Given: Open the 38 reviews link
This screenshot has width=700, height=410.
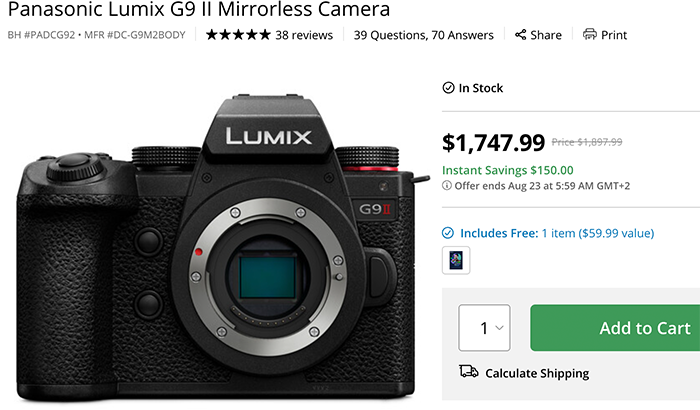Looking at the screenshot, I should [304, 35].
